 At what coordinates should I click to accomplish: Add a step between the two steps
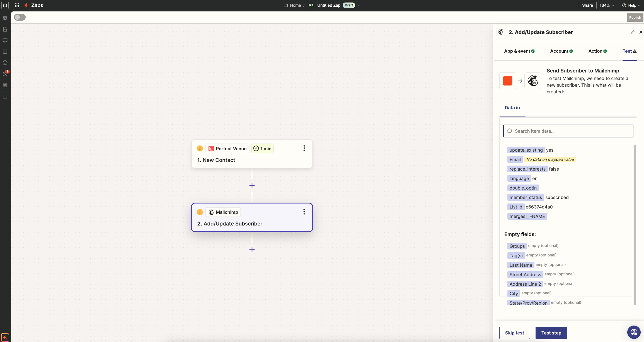(252, 186)
